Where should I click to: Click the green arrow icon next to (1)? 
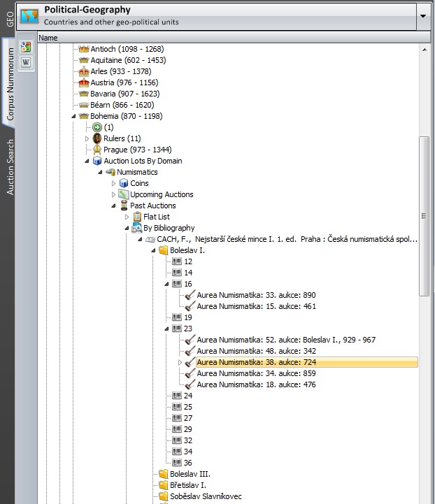97,127
